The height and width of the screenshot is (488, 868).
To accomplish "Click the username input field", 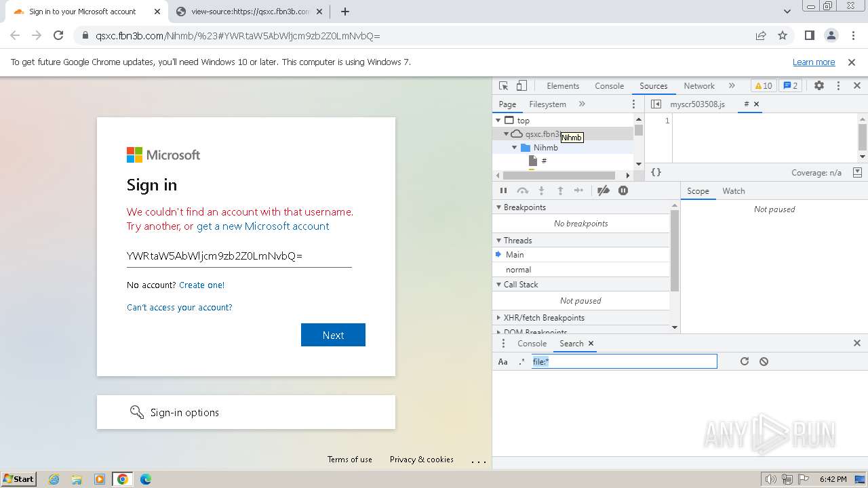I will [239, 256].
